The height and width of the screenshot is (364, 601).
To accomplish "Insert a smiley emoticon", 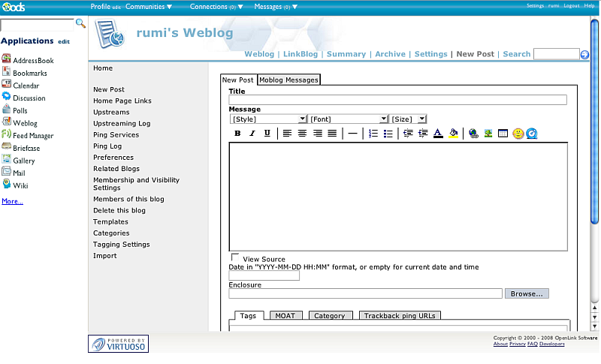I will [x=518, y=134].
